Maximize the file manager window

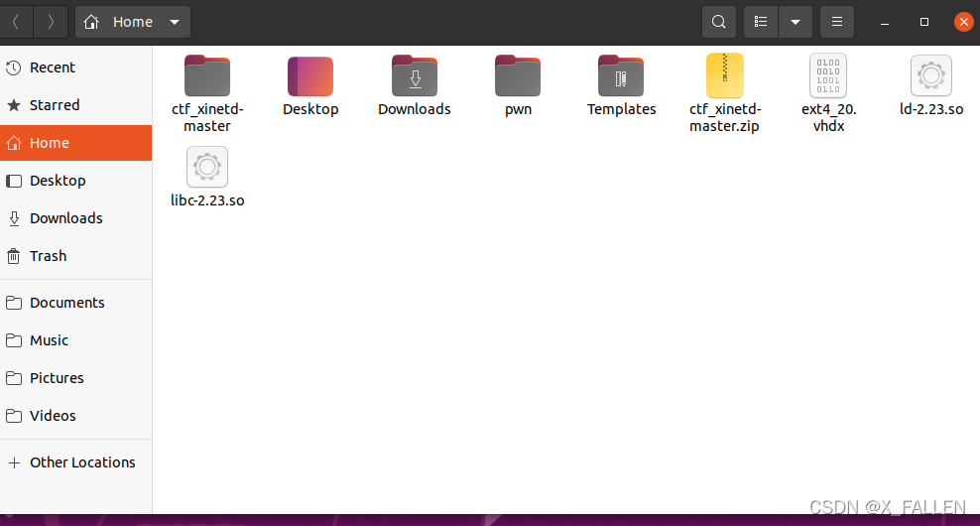click(x=924, y=22)
